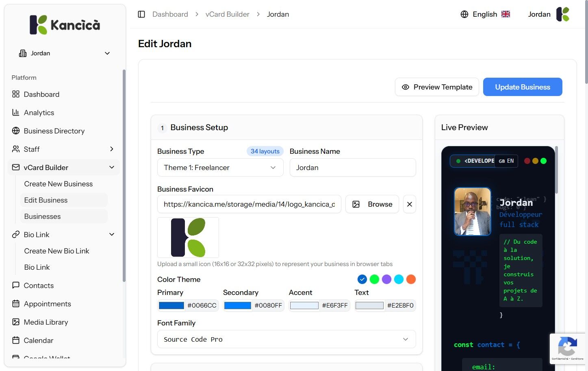Open the Secondary color picker swatch
Screen dimensions: 588x371
click(238, 306)
